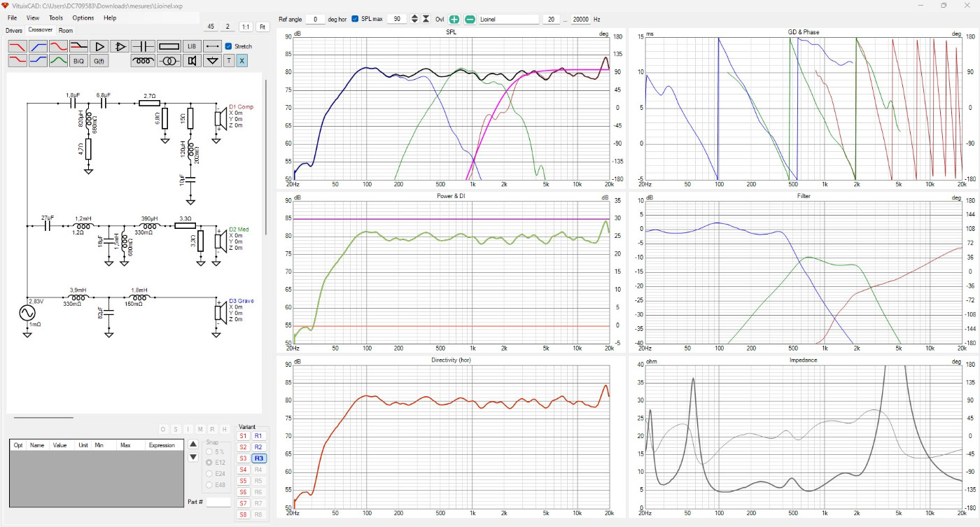Click the SPL max up/down stepper
This screenshot has height=527, width=980.
tap(414, 19)
